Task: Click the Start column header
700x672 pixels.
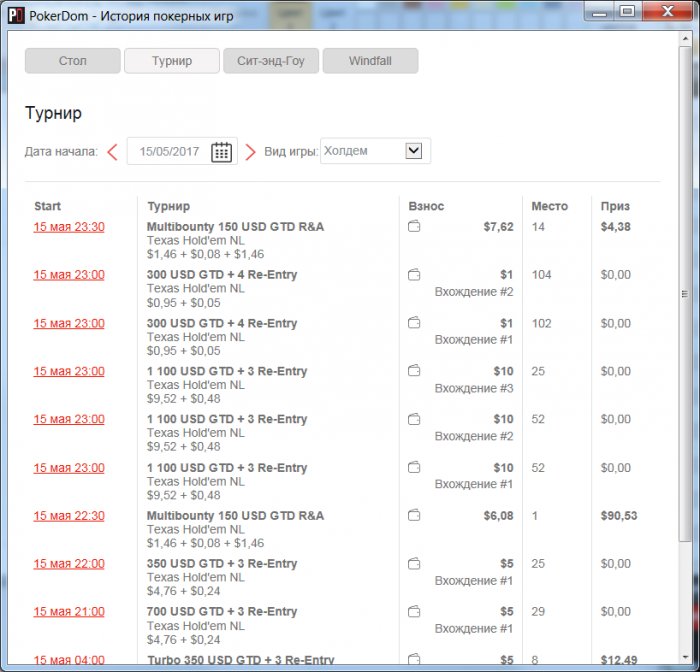Action: pyautogui.click(x=47, y=206)
